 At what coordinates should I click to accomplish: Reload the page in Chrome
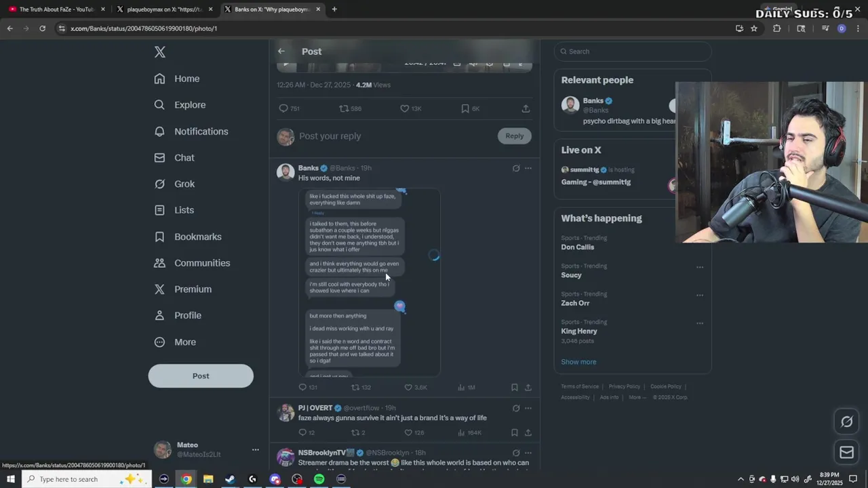42,28
